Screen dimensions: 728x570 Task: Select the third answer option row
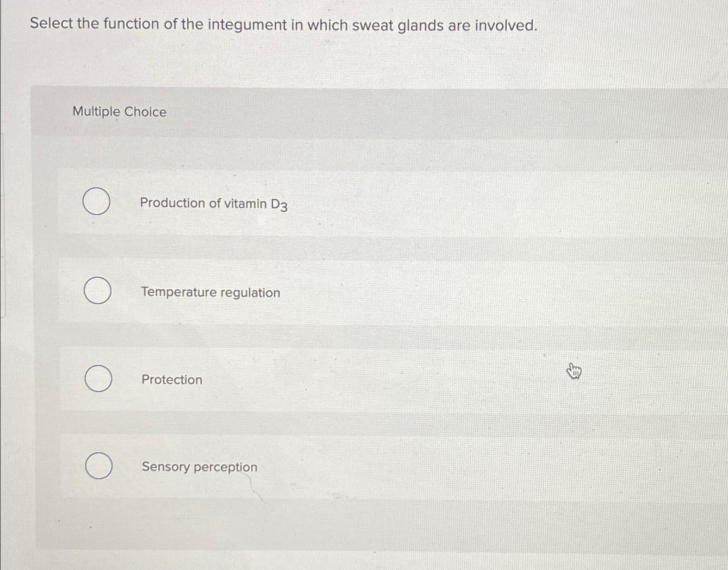click(x=301, y=379)
